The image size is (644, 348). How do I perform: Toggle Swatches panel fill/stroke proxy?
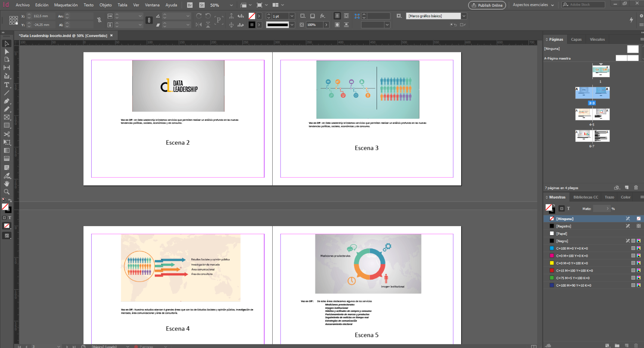click(550, 208)
